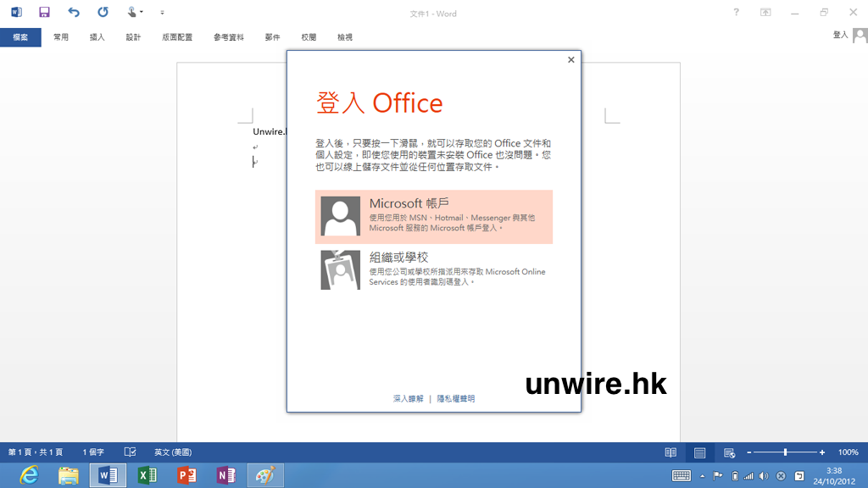
Task: Switch to Read Mode view icon
Action: (670, 452)
